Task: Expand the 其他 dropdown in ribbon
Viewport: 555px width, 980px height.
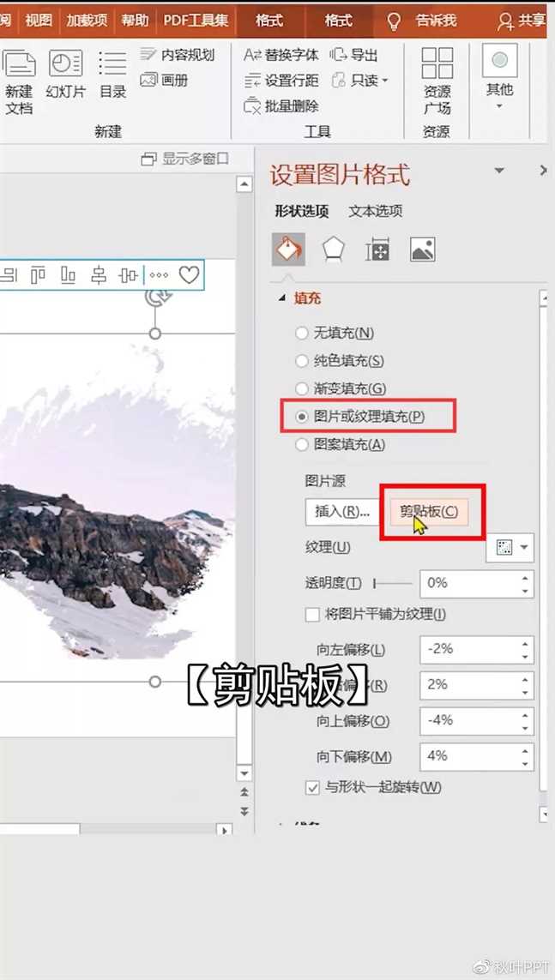Action: [499, 106]
